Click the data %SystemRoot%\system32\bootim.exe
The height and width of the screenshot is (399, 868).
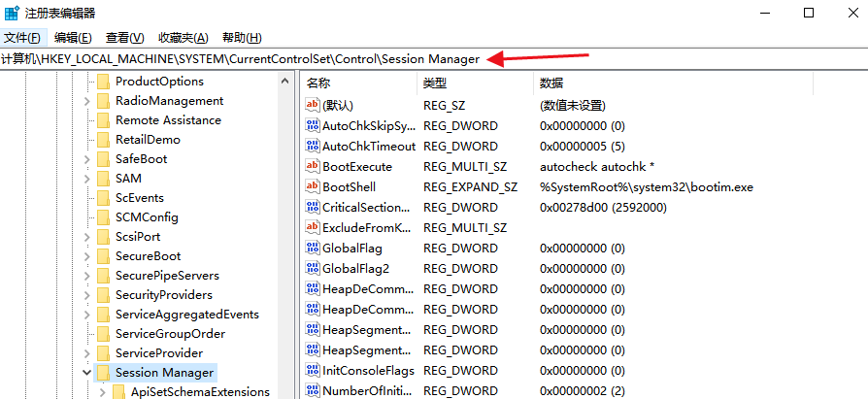pos(647,187)
